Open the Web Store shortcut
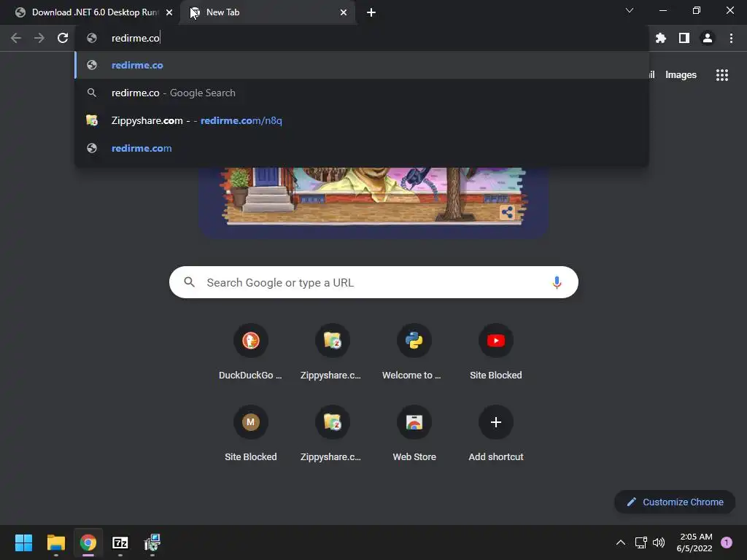 point(414,433)
